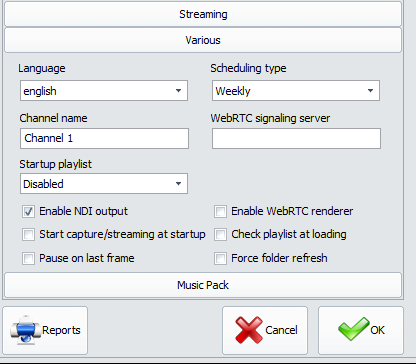
Task: Focus the WebRTC signaling server field
Action: point(296,138)
